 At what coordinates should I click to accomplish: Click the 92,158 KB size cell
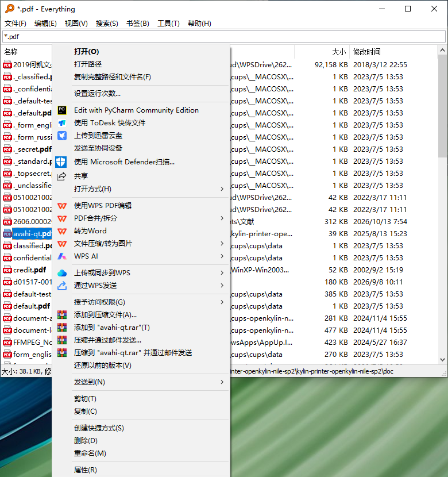pyautogui.click(x=331, y=65)
